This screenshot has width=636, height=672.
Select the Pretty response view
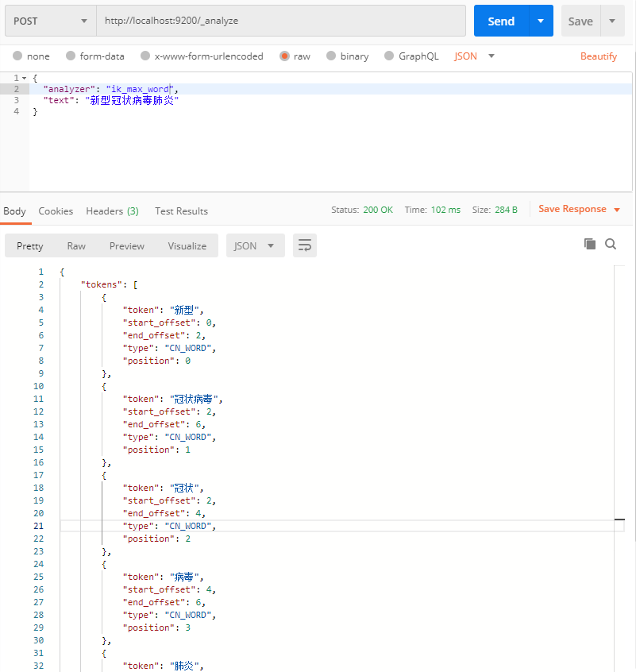[30, 246]
